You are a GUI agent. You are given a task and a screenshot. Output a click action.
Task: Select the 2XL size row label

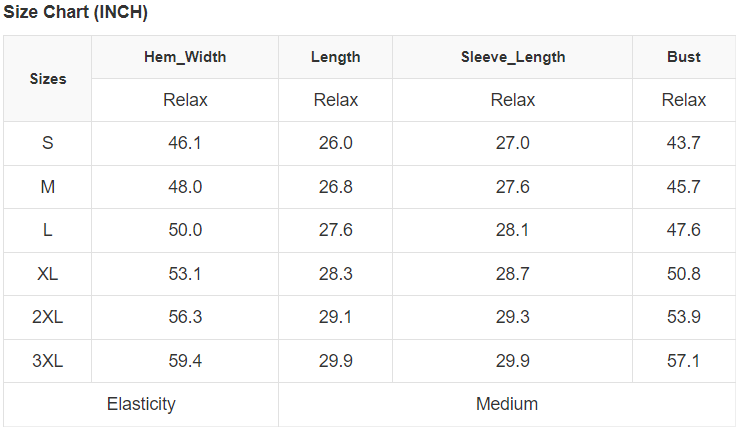coord(48,317)
